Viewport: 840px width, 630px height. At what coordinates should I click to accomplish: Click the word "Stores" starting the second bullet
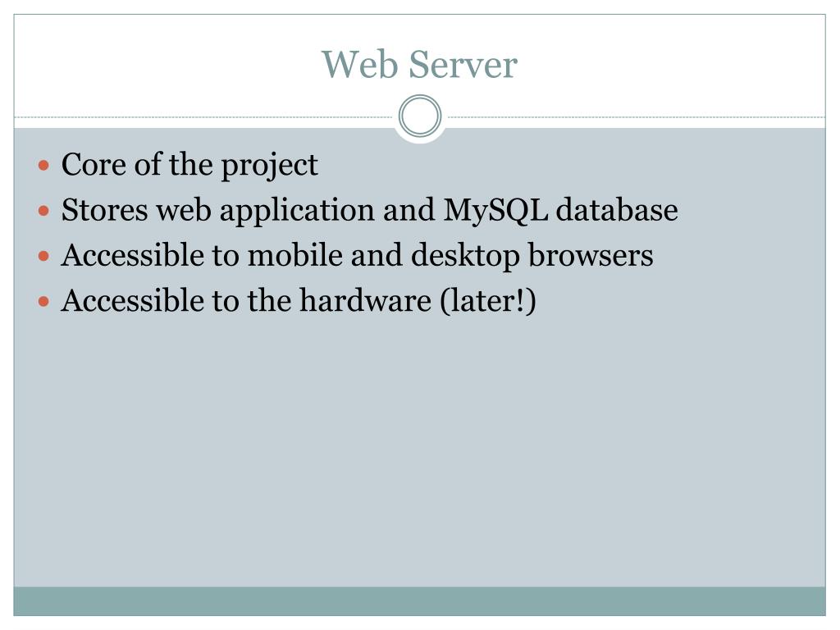(x=104, y=209)
